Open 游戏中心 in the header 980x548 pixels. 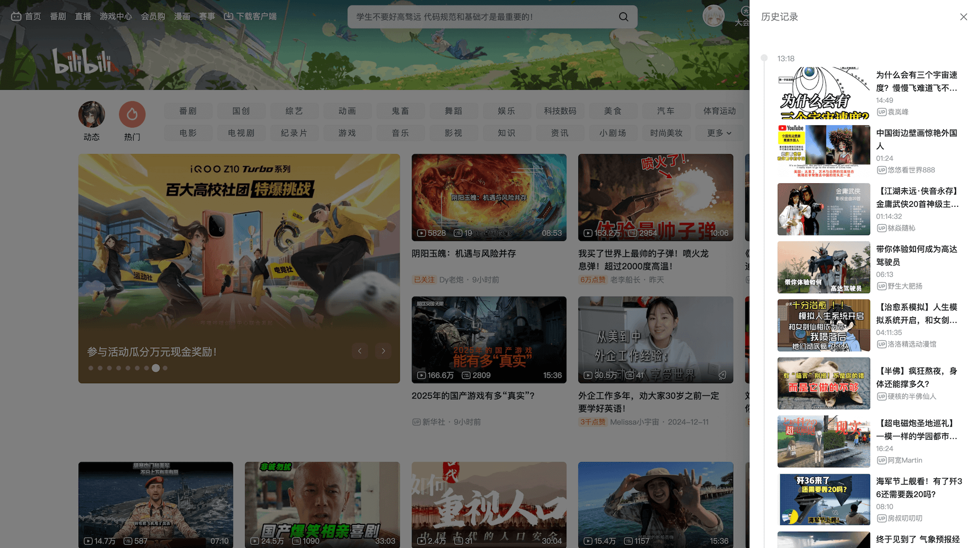coord(116,16)
